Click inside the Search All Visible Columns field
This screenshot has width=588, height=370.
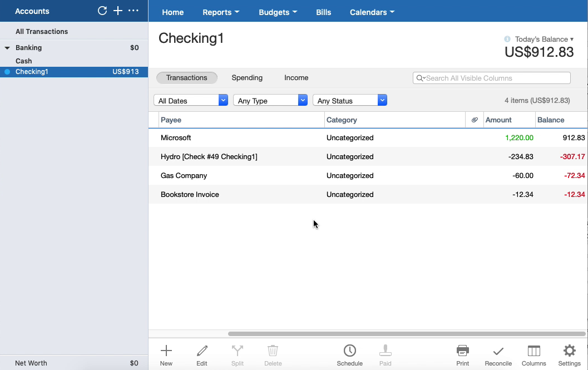(x=491, y=78)
